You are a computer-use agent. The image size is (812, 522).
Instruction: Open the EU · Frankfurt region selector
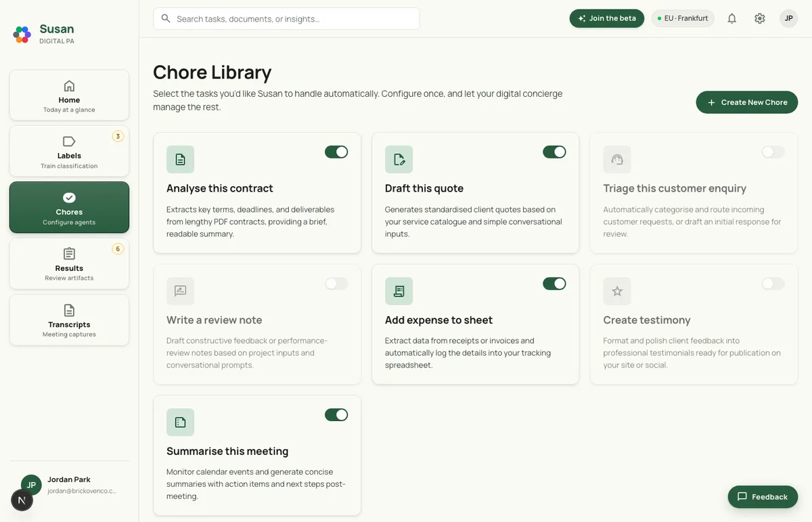click(683, 18)
